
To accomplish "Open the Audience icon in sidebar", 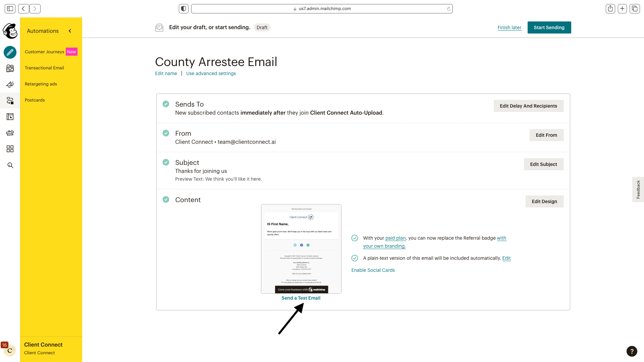I will pos(10,68).
